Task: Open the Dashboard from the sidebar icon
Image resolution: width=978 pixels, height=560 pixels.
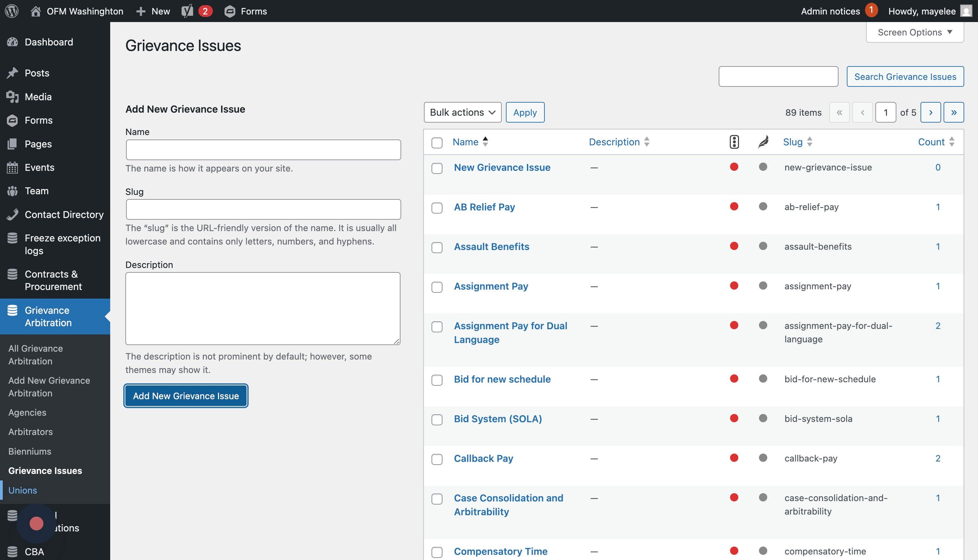Action: (12, 42)
